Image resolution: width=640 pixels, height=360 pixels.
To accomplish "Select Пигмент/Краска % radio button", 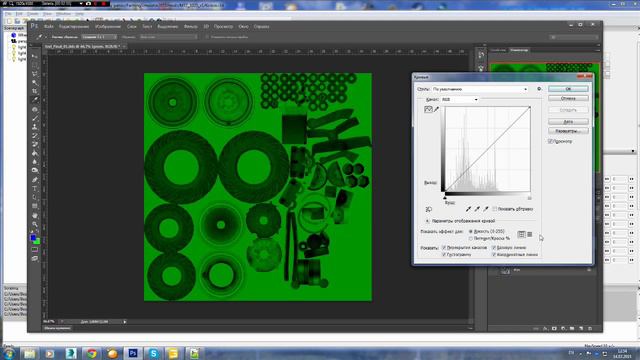I will pos(471,238).
